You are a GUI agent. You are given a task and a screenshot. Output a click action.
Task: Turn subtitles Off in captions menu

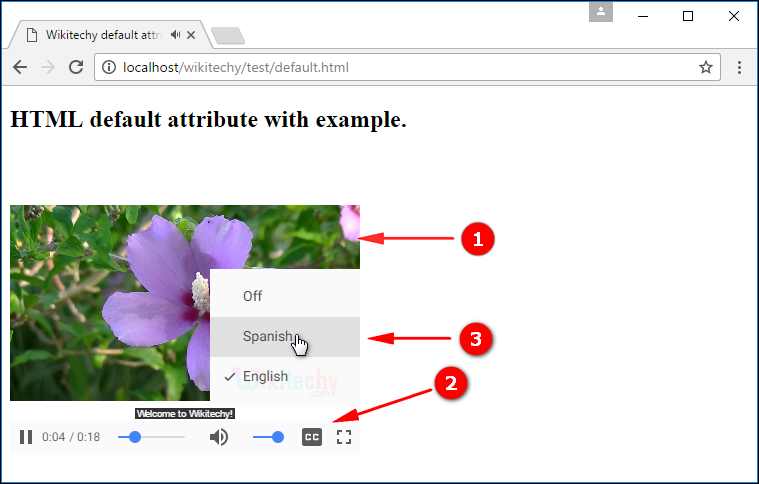252,296
